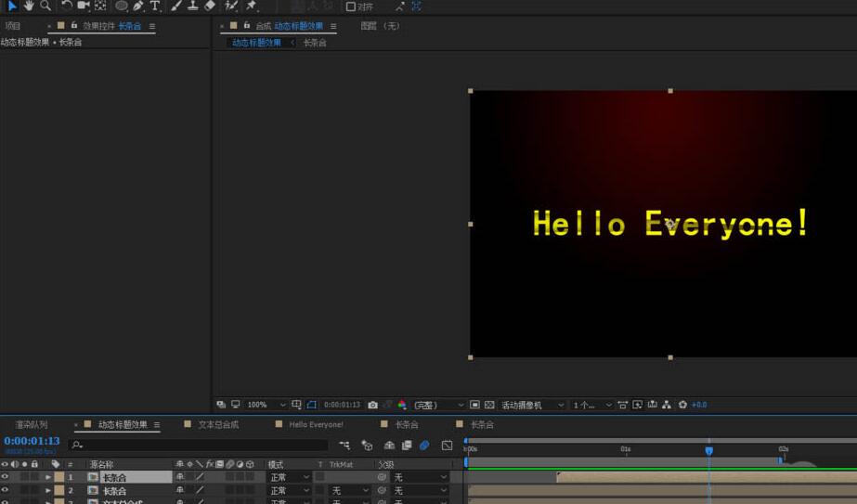Select the Eraser tool

210,6
